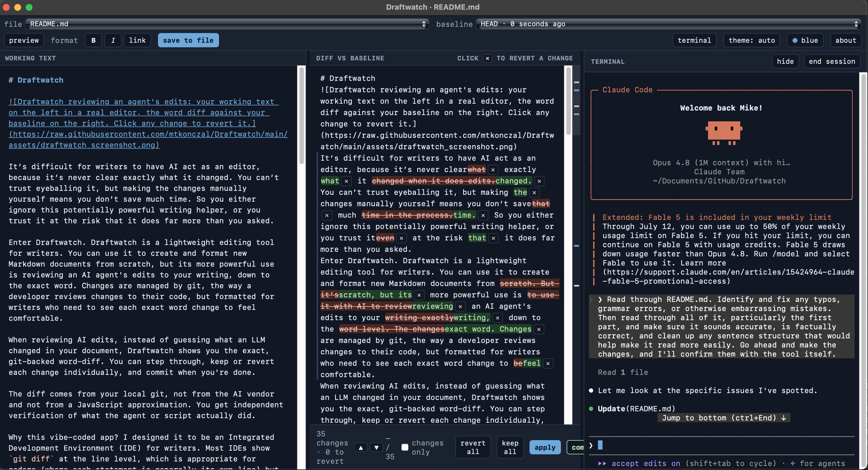Apply italic formatting with the I button

pyautogui.click(x=113, y=40)
